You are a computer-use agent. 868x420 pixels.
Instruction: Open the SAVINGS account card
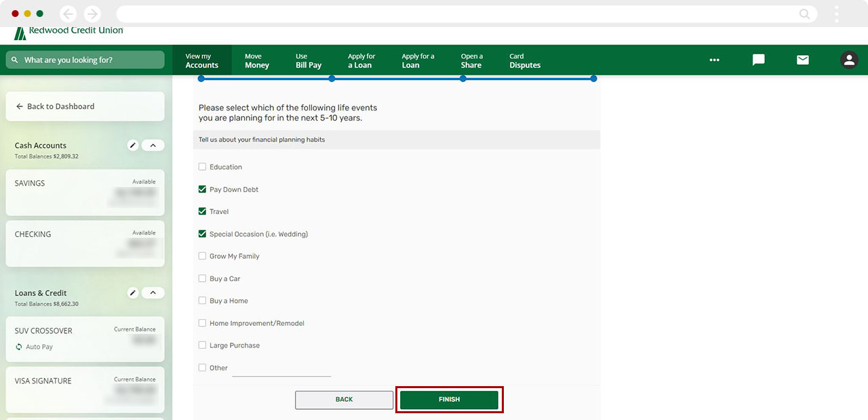[x=85, y=192]
